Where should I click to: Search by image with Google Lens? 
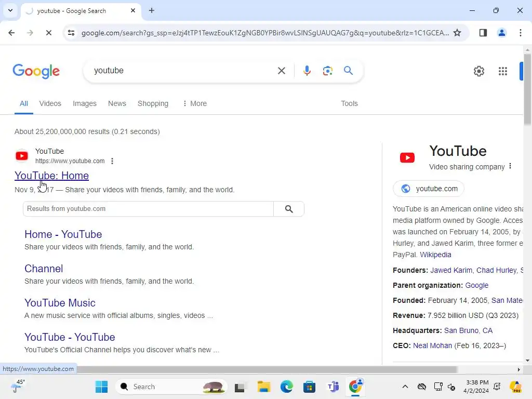327,71
